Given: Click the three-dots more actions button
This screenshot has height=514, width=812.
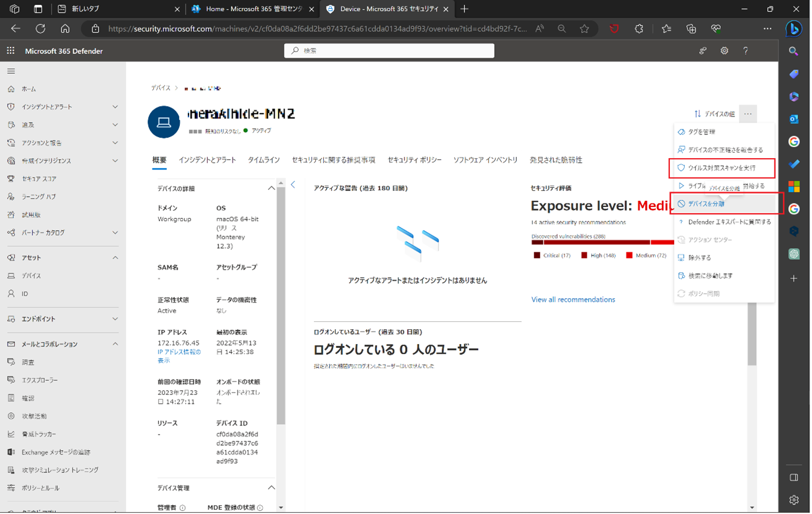Looking at the screenshot, I should tap(748, 114).
